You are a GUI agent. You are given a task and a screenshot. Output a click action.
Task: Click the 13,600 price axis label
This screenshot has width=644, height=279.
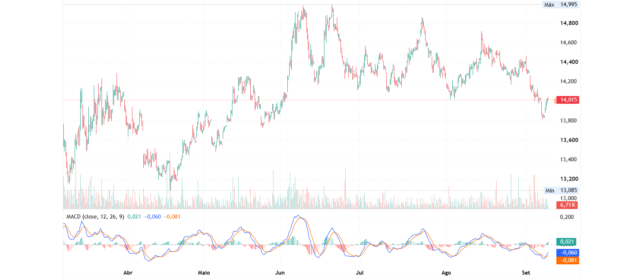click(x=569, y=140)
